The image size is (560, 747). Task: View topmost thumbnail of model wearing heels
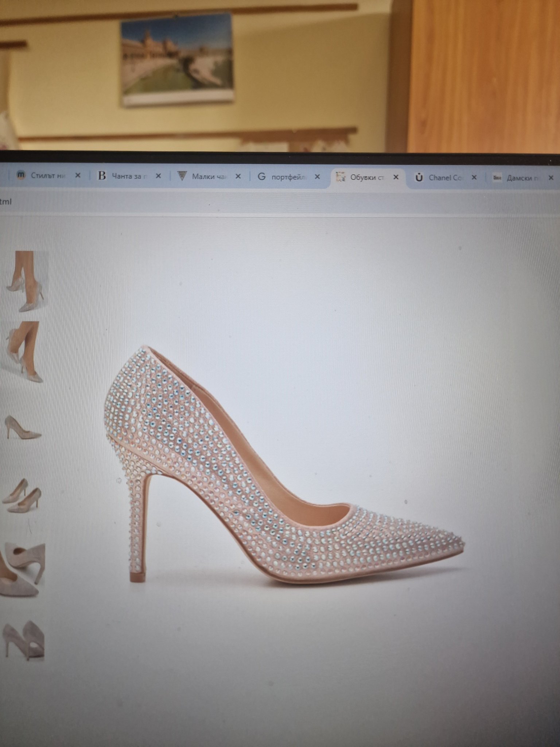[26, 281]
